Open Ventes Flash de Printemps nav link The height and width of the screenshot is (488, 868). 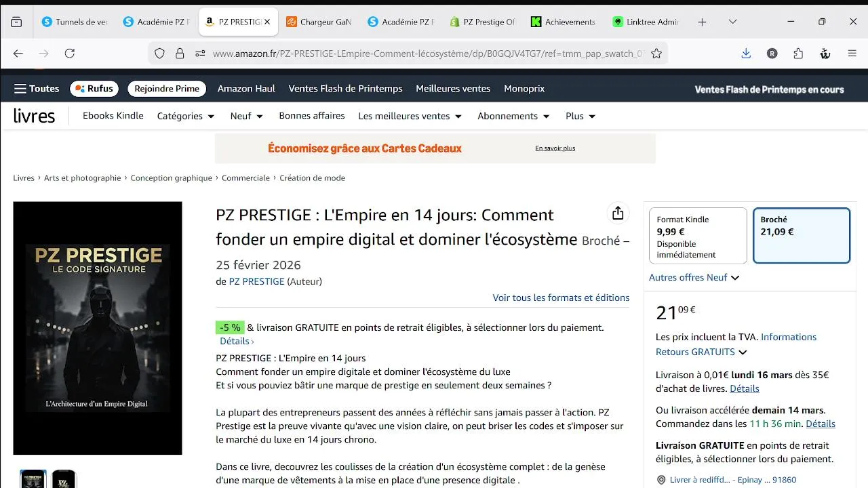tap(345, 89)
